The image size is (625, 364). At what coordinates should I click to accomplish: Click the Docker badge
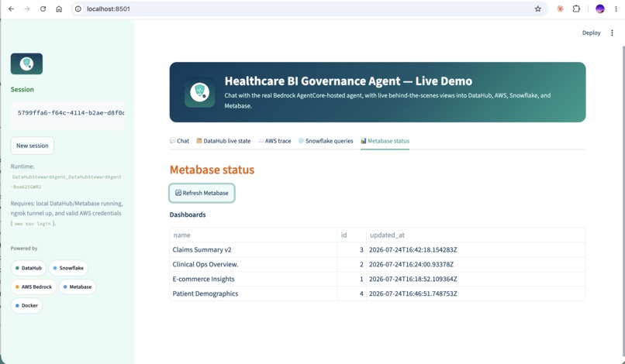point(26,305)
